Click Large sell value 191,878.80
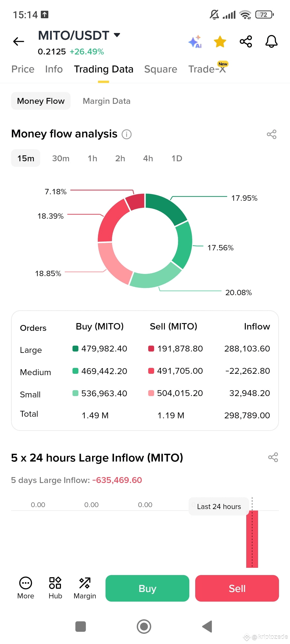The width and height of the screenshot is (290, 644). click(180, 349)
